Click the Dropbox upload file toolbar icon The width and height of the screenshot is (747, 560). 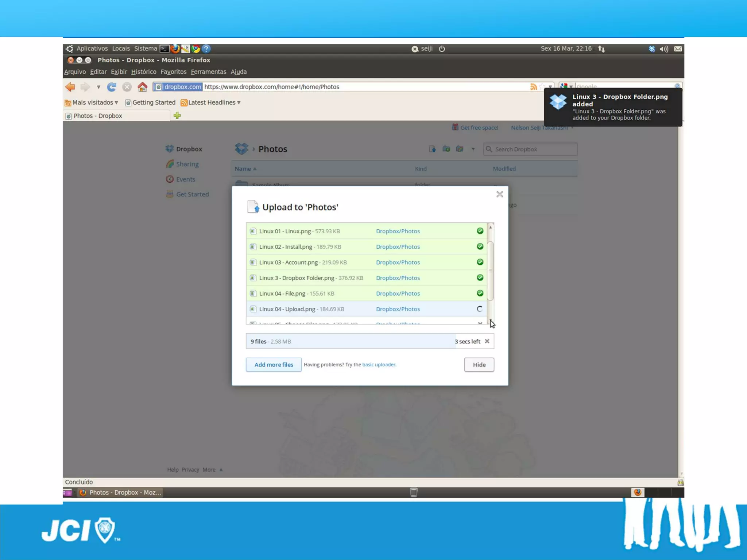432,149
